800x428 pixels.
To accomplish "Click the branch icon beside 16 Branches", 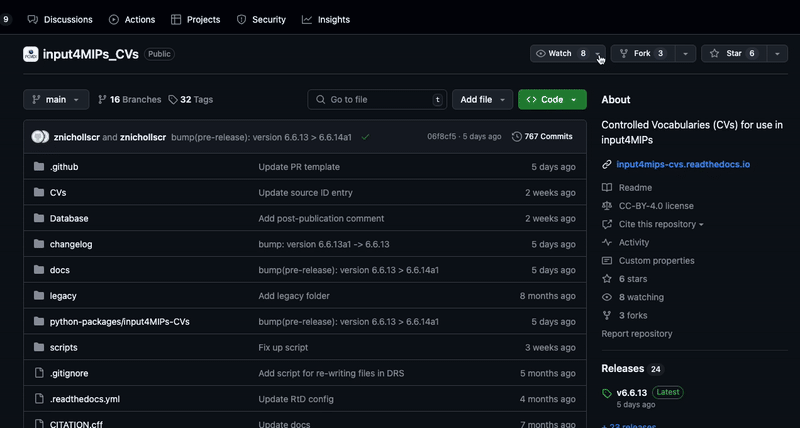I will pyautogui.click(x=102, y=99).
